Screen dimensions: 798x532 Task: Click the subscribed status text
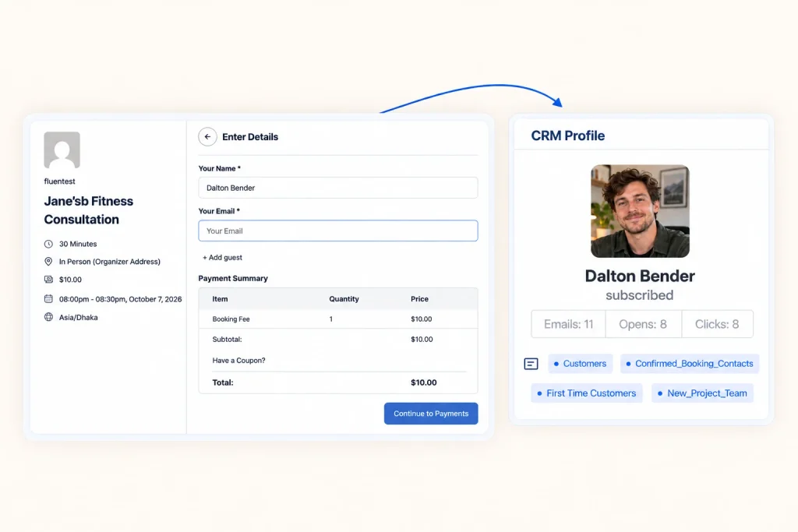coord(639,295)
